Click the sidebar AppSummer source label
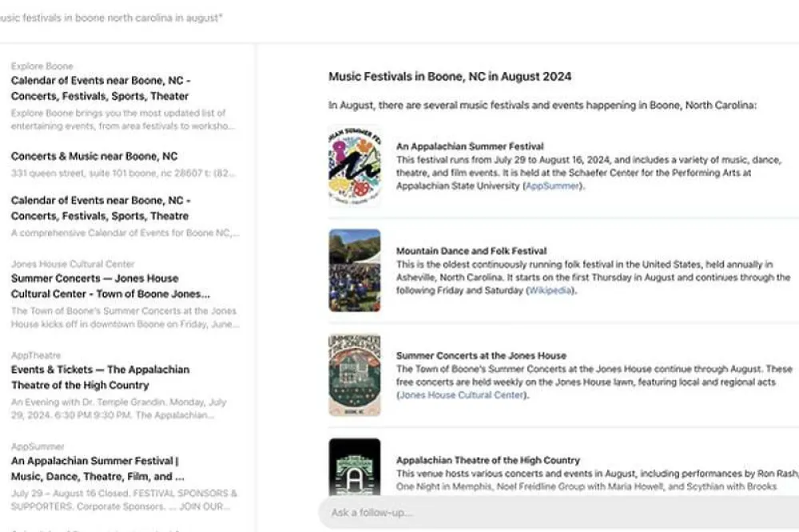 pos(38,447)
